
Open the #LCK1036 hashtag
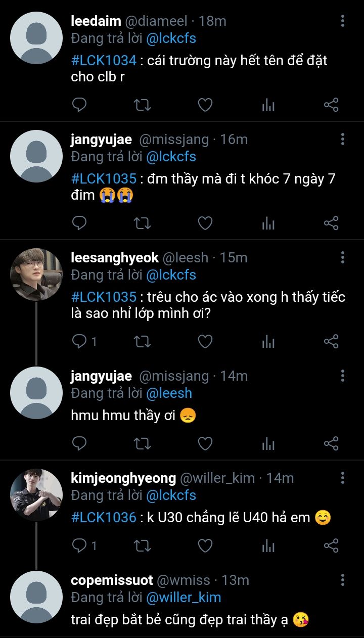104,517
